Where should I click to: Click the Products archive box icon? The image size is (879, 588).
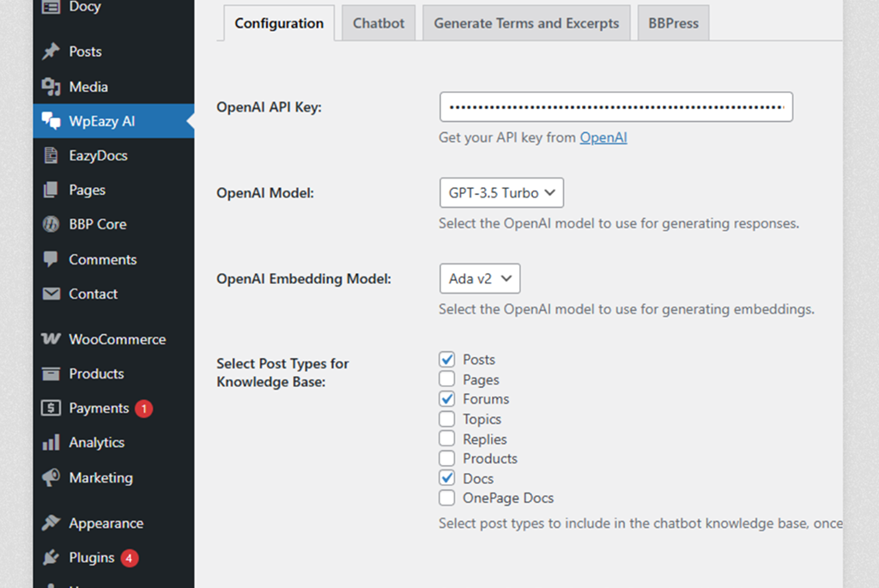[x=51, y=374]
